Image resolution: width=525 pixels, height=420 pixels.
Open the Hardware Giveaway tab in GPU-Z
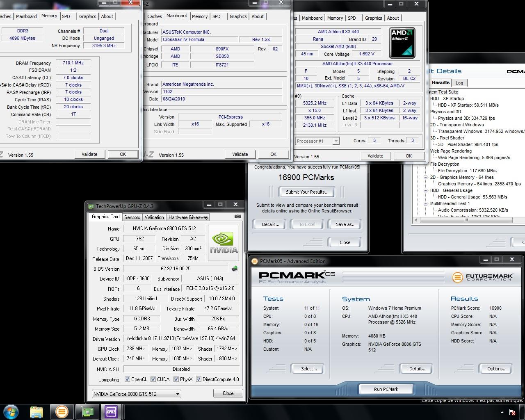tap(188, 217)
